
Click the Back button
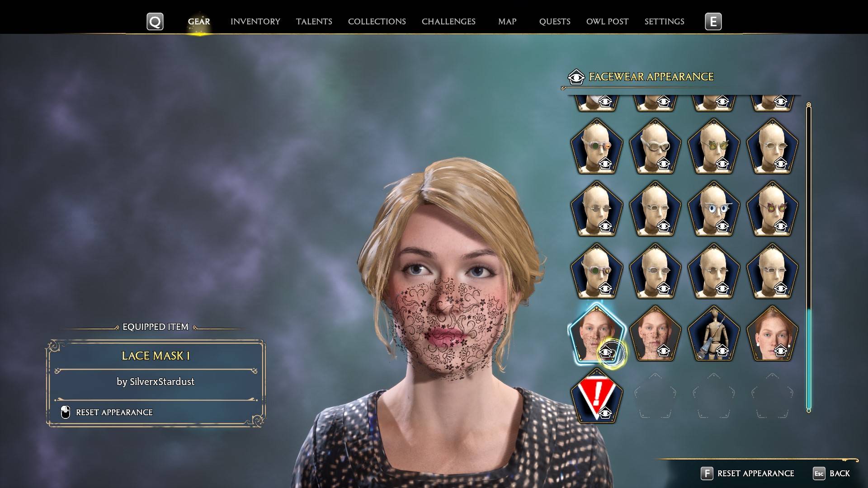click(x=840, y=474)
